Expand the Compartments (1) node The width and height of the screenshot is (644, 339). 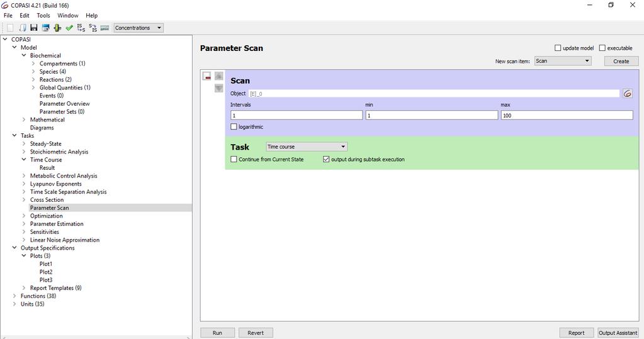pos(33,64)
